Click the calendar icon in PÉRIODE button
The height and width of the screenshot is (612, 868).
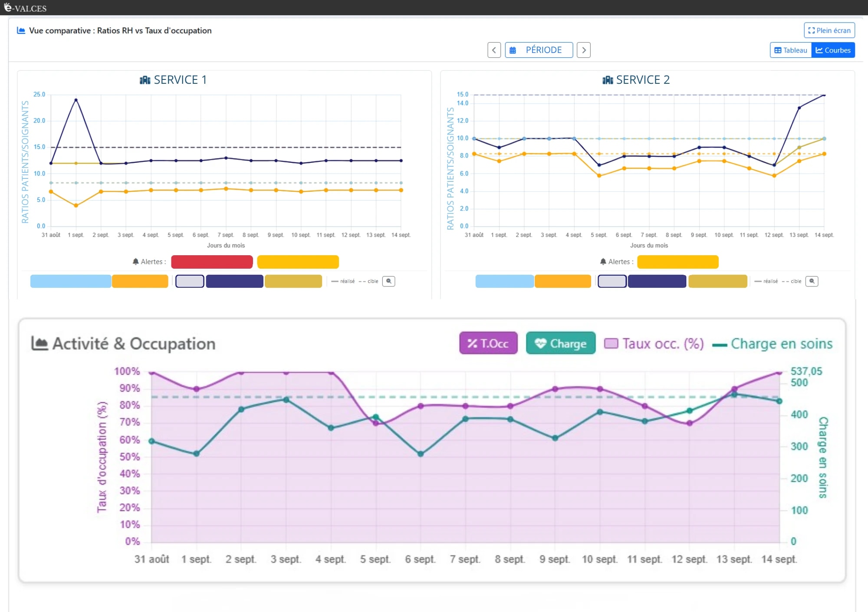coord(513,50)
